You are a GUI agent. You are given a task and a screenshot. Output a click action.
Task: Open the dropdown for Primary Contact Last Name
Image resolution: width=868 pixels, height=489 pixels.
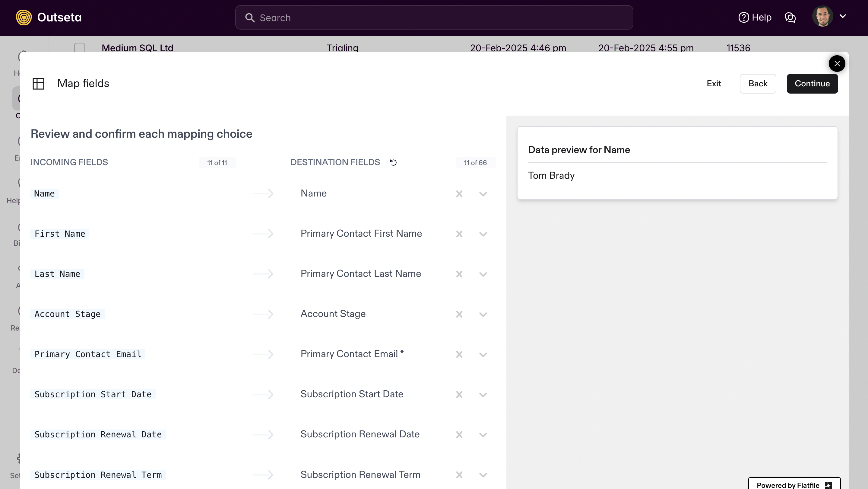click(x=483, y=274)
